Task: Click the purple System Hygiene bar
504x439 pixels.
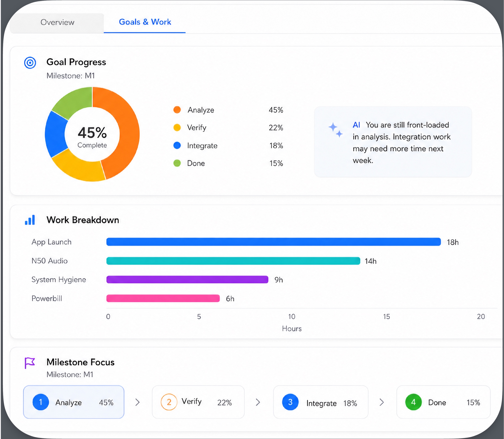Action: [187, 280]
